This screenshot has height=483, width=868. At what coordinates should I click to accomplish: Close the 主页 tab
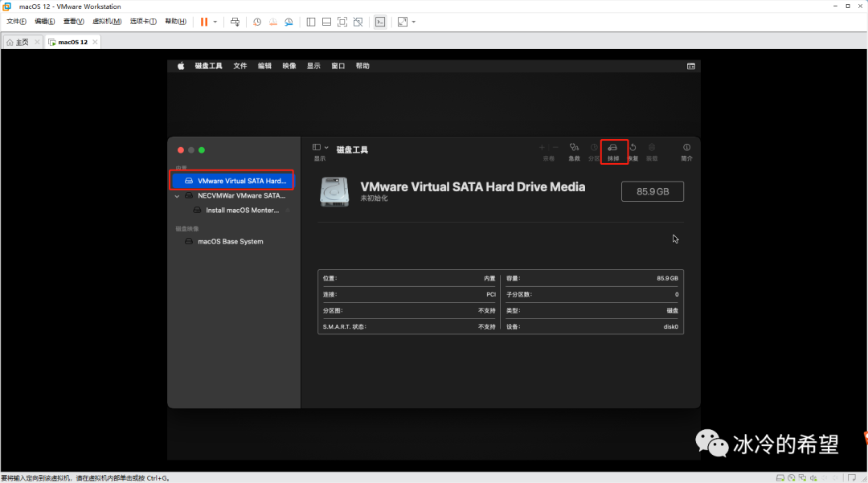pyautogui.click(x=37, y=42)
